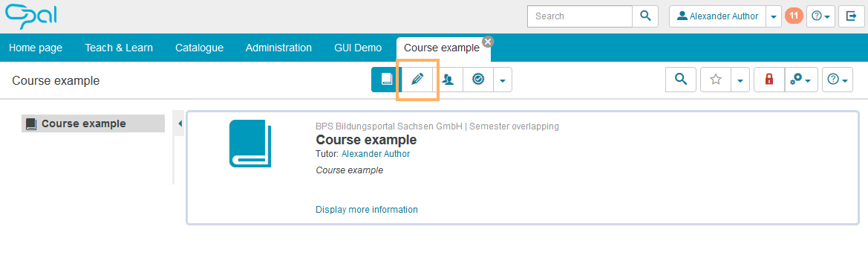Open the course settings gears dropdown
This screenshot has height=273, width=868.
point(801,80)
